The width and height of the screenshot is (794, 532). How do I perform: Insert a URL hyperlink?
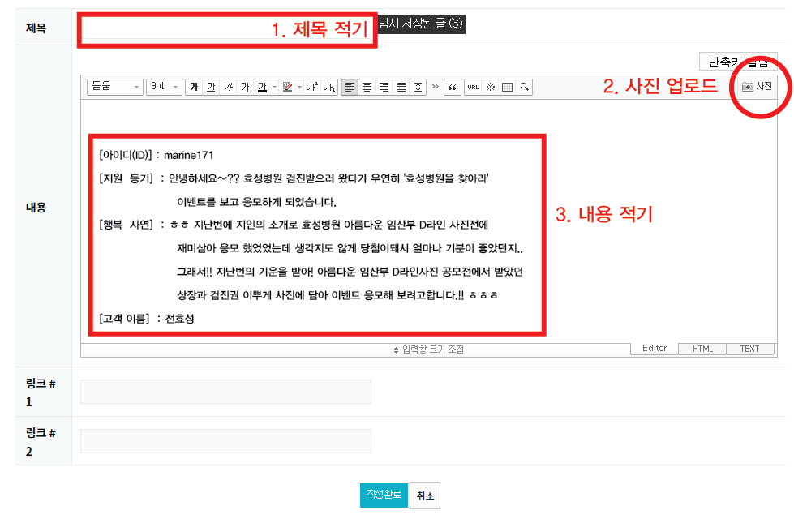coord(473,87)
